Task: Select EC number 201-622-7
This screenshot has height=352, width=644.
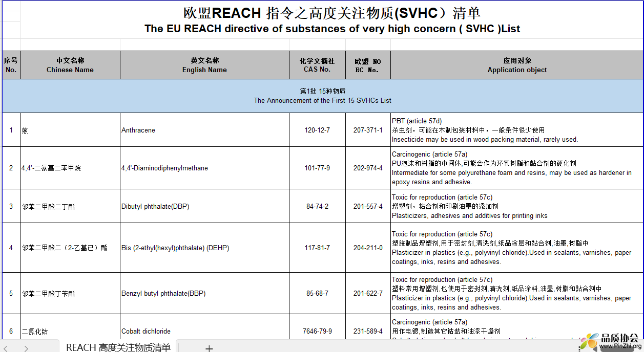Action: [x=368, y=293]
